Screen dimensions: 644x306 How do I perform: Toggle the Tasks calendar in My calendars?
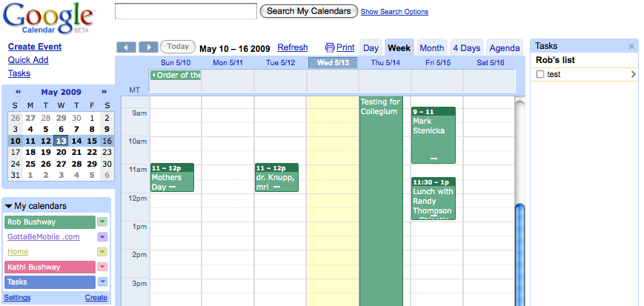coord(50,282)
